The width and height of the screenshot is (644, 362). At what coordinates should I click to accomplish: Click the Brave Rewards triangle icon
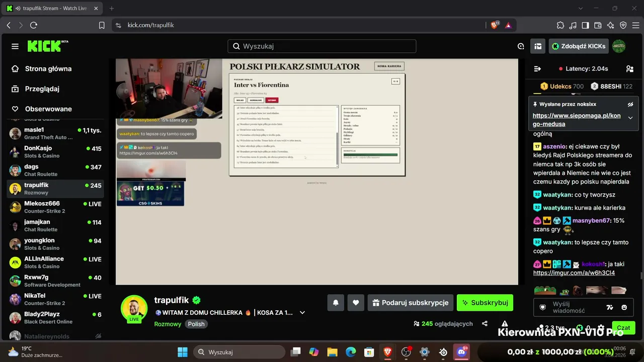(508, 25)
